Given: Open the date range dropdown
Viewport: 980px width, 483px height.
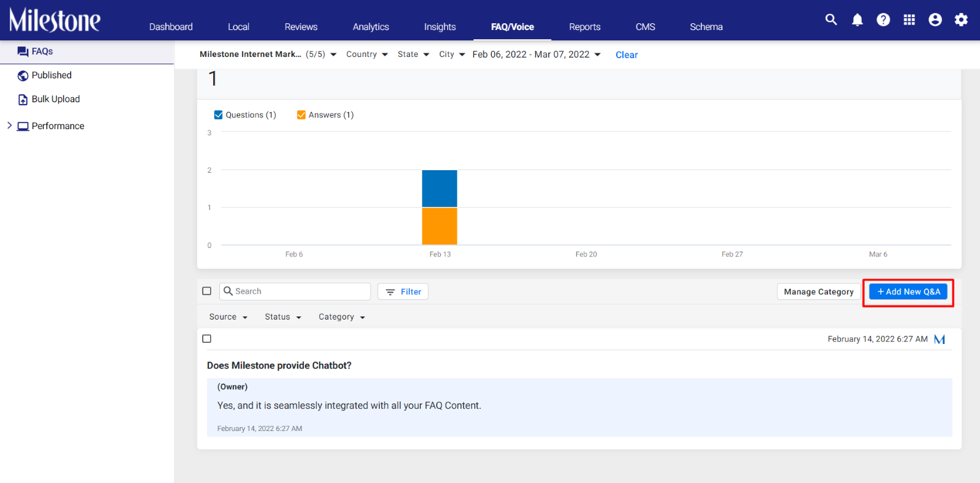Looking at the screenshot, I should 537,54.
